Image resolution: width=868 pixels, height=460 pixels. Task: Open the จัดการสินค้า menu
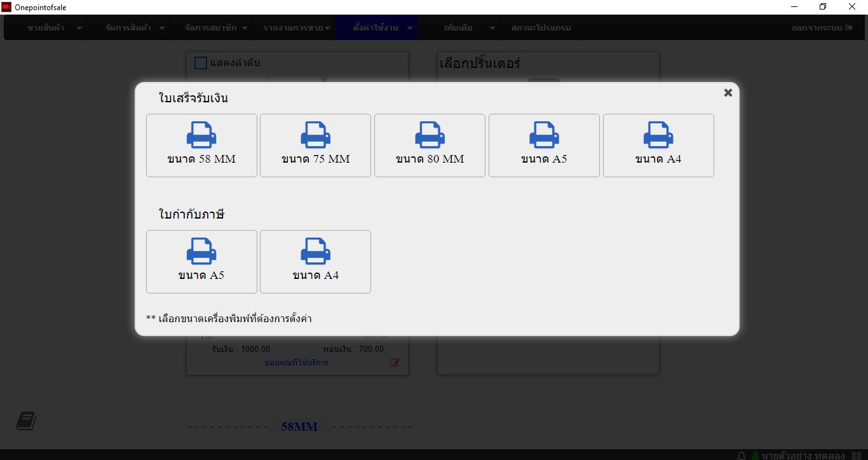(128, 28)
